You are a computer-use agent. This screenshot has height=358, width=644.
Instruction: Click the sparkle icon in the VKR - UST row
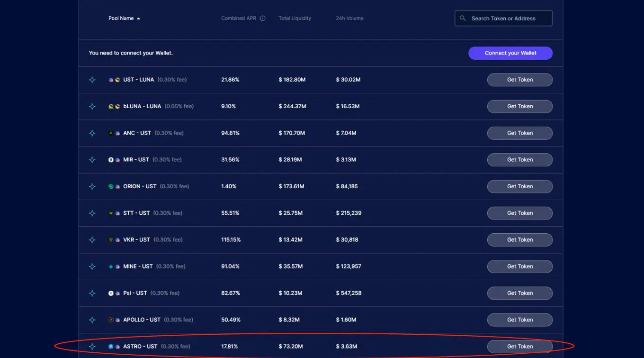pos(92,240)
